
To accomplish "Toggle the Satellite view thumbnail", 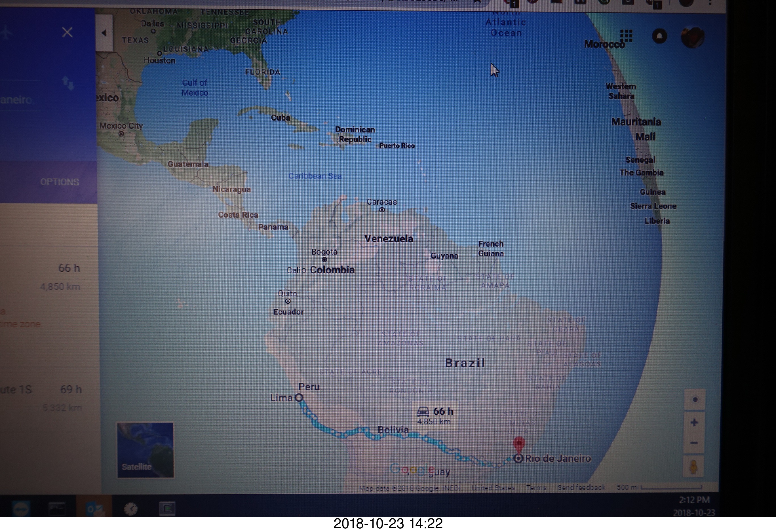I will [145, 450].
